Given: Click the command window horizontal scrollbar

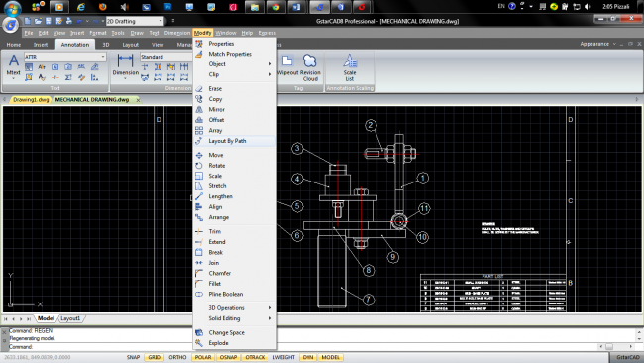Looking at the screenshot, I should (616, 347).
